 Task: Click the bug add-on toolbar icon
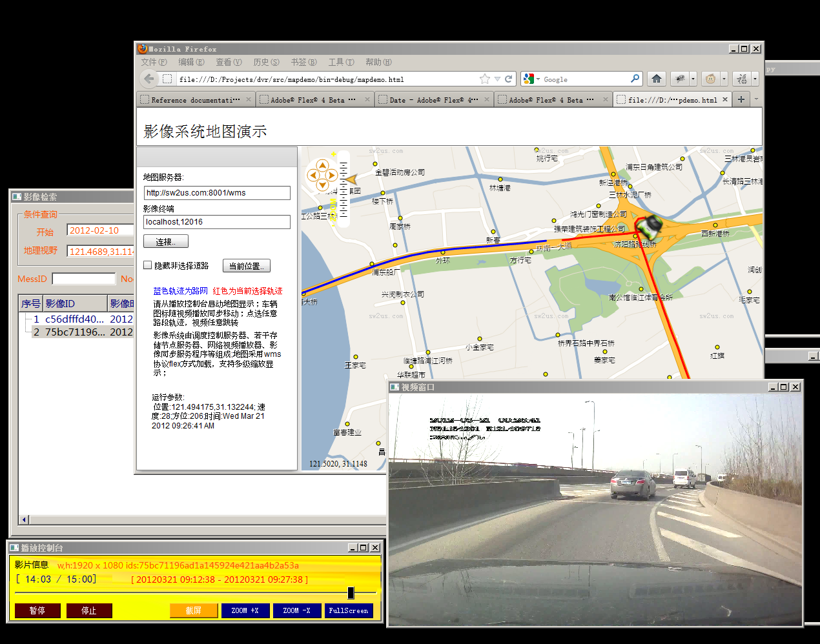coord(680,79)
